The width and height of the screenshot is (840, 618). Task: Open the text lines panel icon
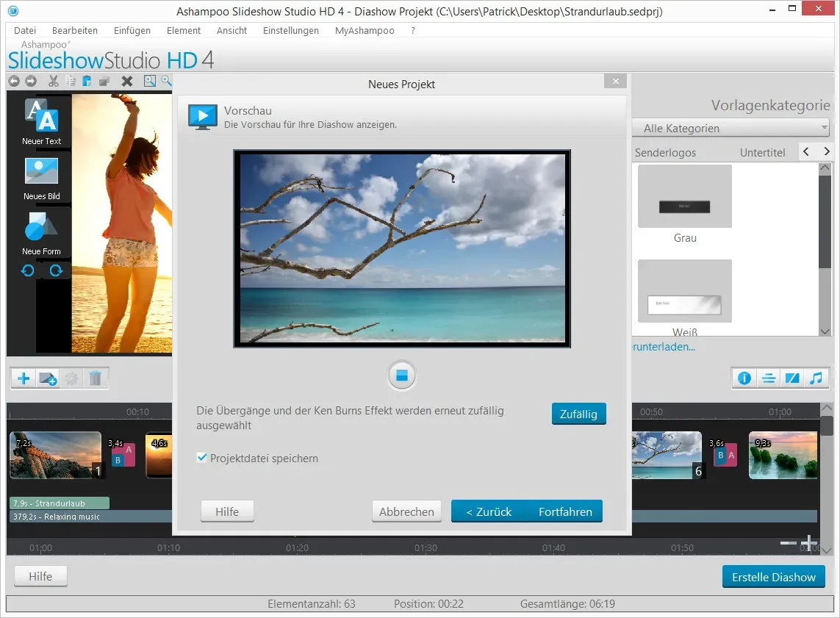[x=769, y=378]
